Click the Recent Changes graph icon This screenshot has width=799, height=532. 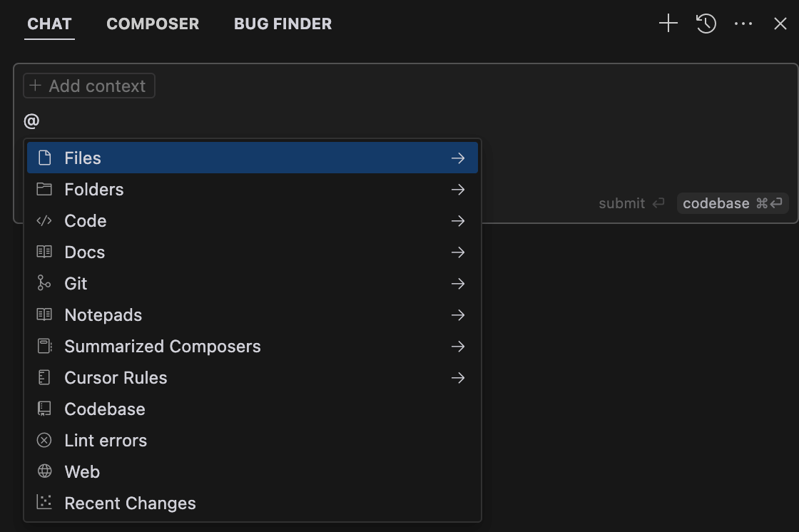pyautogui.click(x=44, y=503)
